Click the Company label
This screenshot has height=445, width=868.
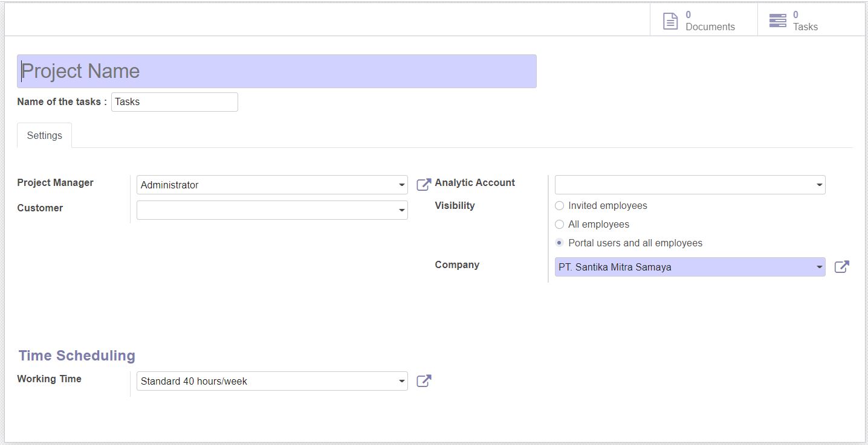pyautogui.click(x=457, y=264)
